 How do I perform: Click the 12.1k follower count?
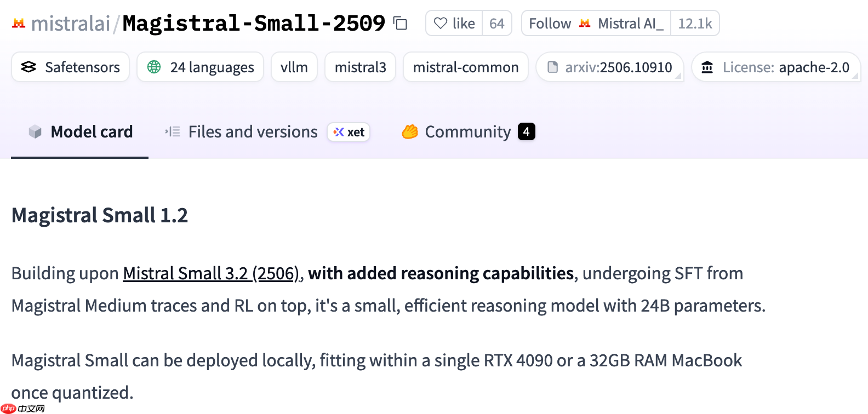(x=694, y=23)
